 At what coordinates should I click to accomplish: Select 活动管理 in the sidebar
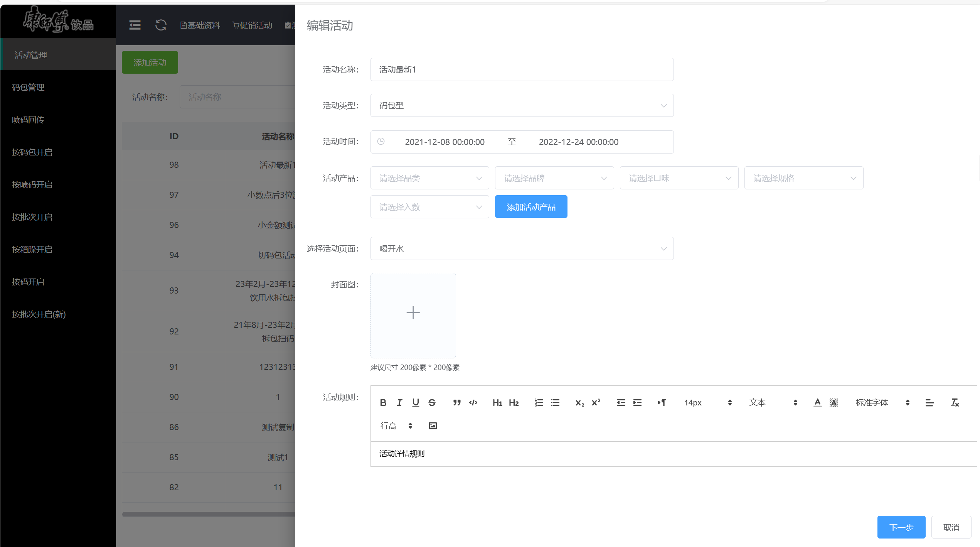[x=58, y=54]
